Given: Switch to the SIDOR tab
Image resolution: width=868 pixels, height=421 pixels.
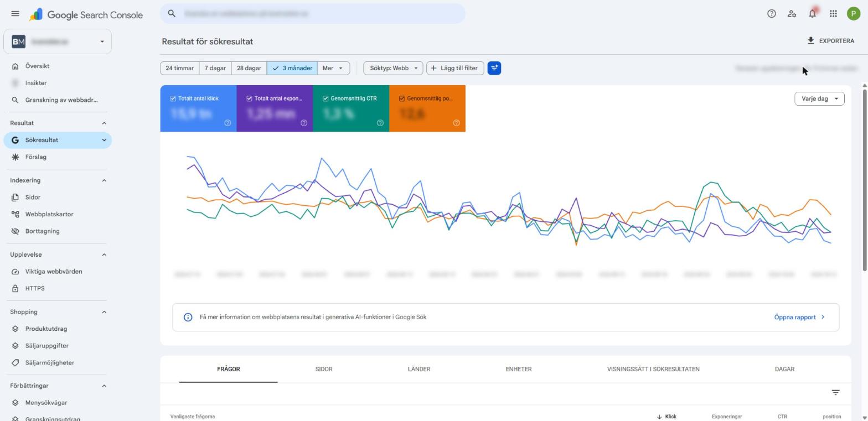Looking at the screenshot, I should coord(324,369).
